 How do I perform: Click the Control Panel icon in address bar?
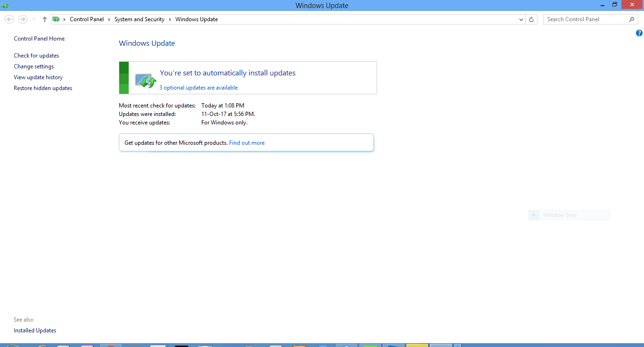point(57,19)
